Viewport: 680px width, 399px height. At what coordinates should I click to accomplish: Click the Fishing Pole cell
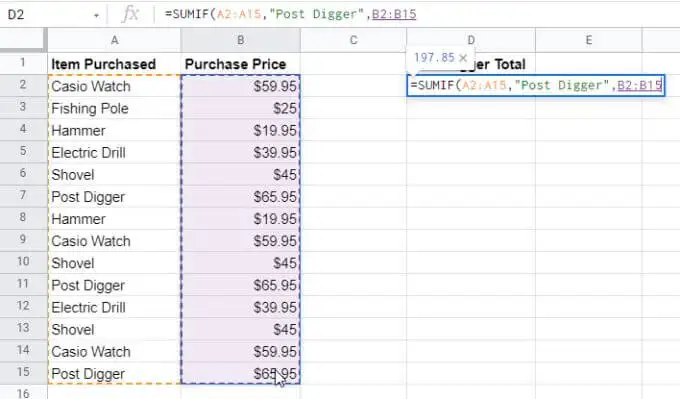[114, 108]
